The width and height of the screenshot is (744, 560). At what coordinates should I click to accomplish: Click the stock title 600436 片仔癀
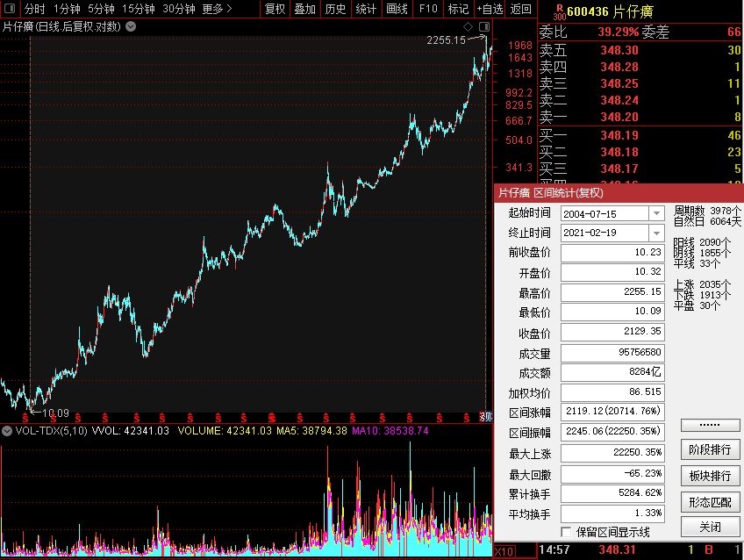click(x=610, y=11)
